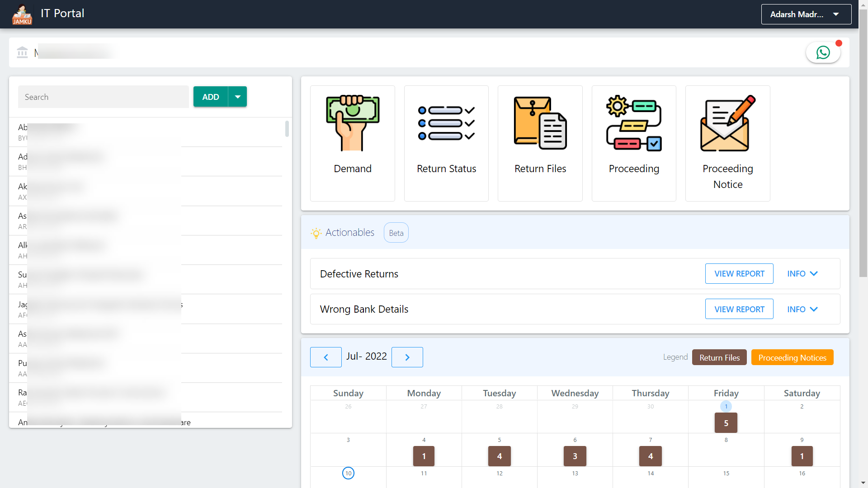
Task: Open the Return Files folder icon
Action: coord(540,123)
